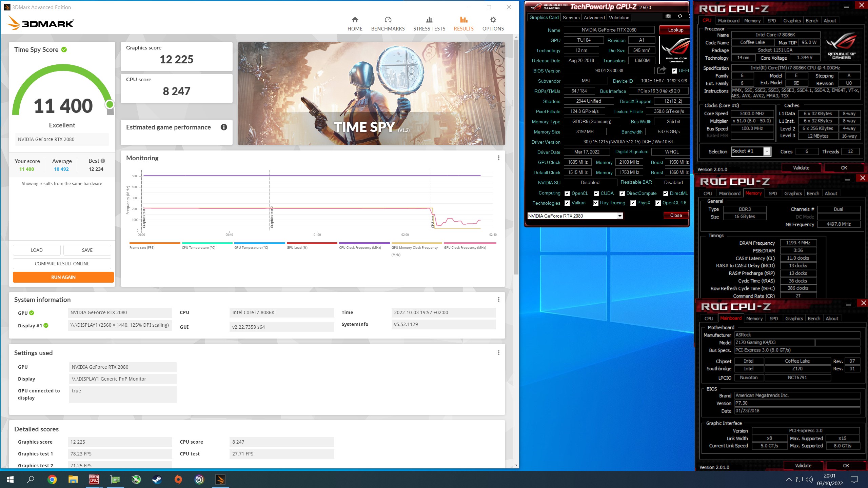
Task: Refresh GPU-Z readings with refresh icon
Action: (x=680, y=16)
